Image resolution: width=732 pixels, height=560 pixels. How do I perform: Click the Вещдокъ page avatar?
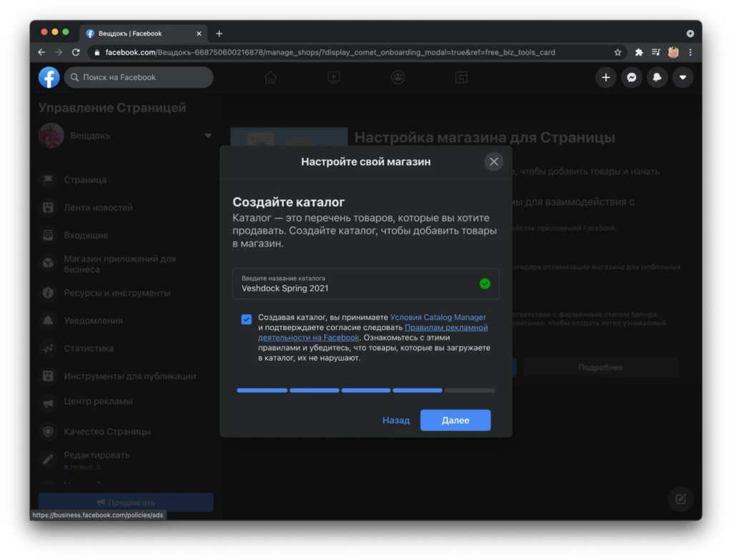point(51,136)
